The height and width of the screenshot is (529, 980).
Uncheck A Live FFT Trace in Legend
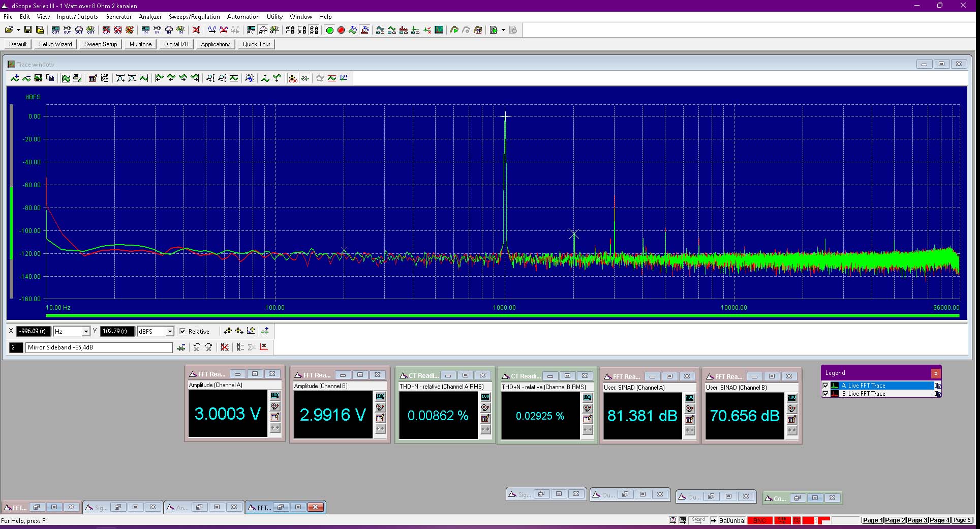(825, 386)
